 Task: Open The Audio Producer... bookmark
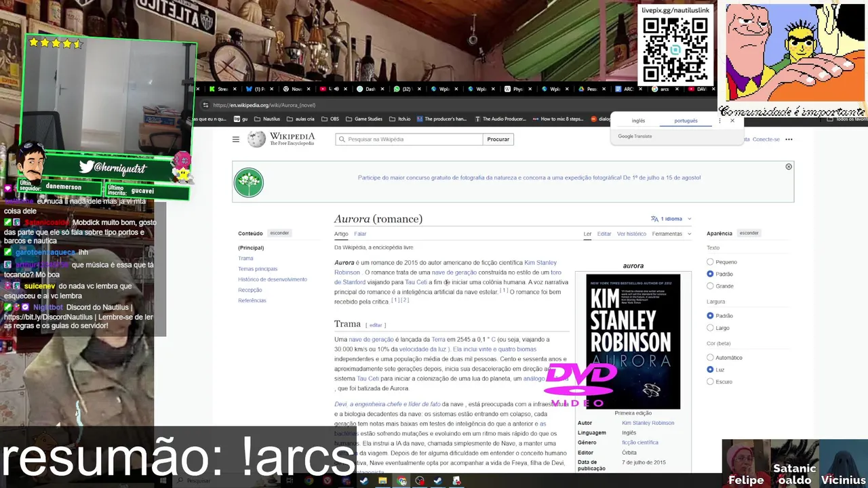[x=500, y=119]
